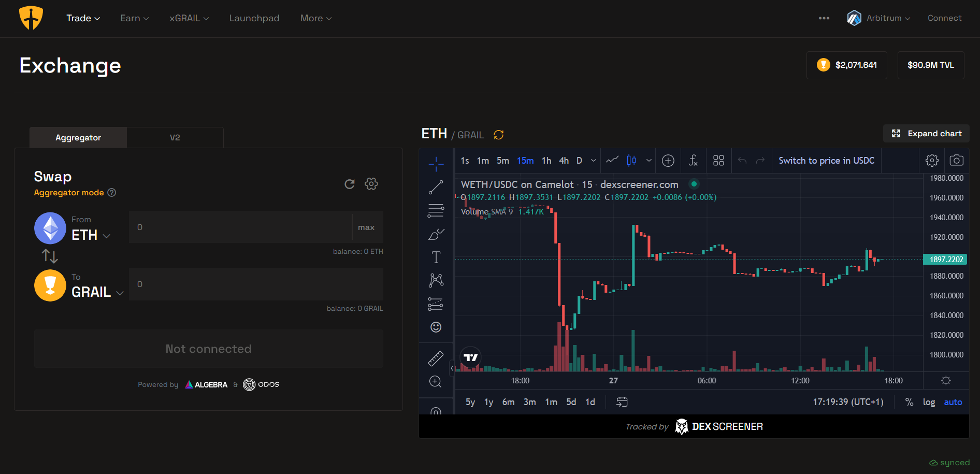Viewport: 980px width, 474px height.
Task: Click the Camelot shield logo
Action: tap(31, 18)
